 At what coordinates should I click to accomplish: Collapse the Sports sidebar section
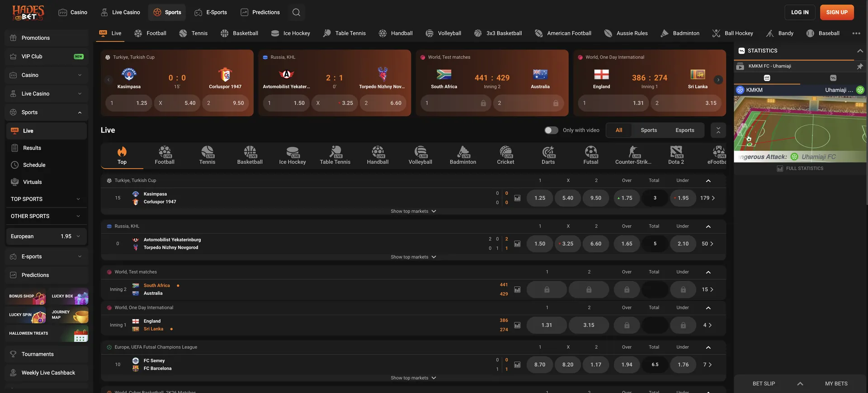pos(80,112)
